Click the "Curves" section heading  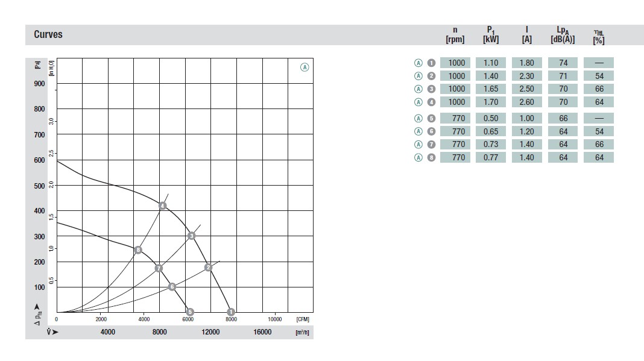tap(48, 34)
